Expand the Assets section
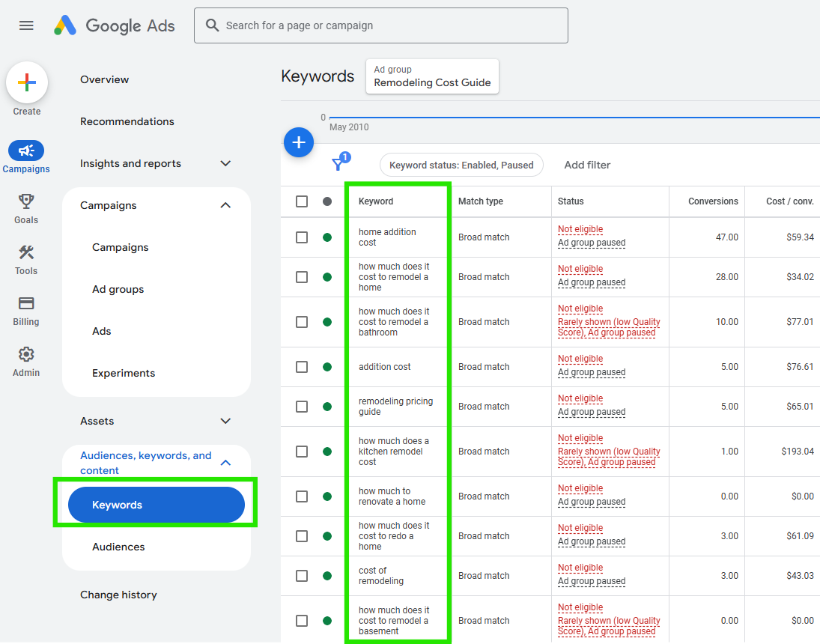820x644 pixels. pyautogui.click(x=225, y=421)
